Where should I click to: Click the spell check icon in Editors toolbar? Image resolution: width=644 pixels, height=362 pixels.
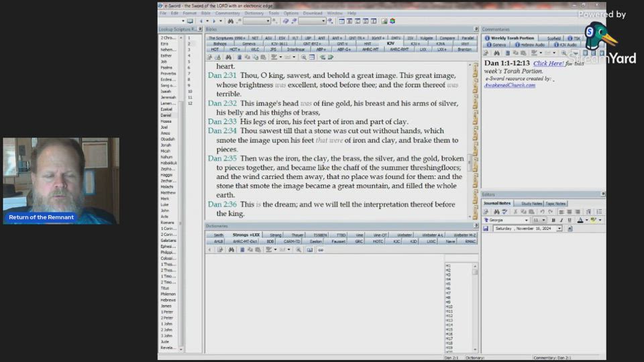click(x=504, y=211)
